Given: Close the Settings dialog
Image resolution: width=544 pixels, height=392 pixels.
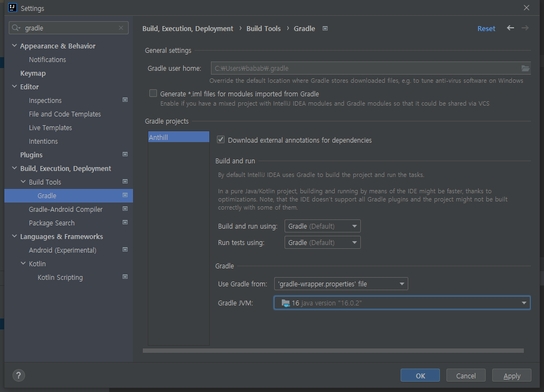Looking at the screenshot, I should click(x=527, y=8).
